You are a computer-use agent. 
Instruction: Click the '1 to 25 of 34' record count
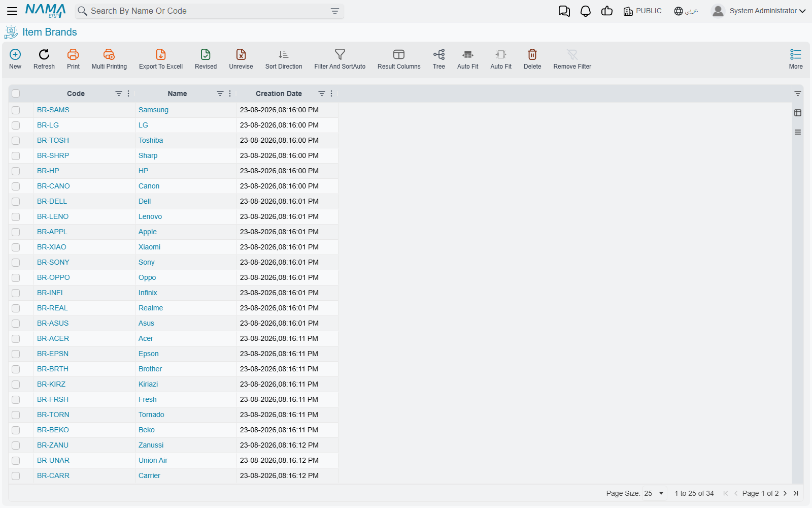pos(694,493)
